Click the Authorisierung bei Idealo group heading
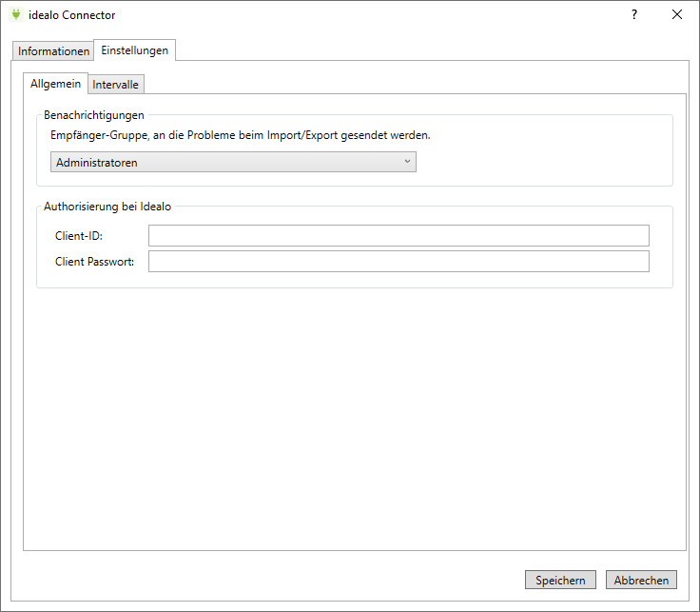The image size is (700, 612). [x=107, y=207]
